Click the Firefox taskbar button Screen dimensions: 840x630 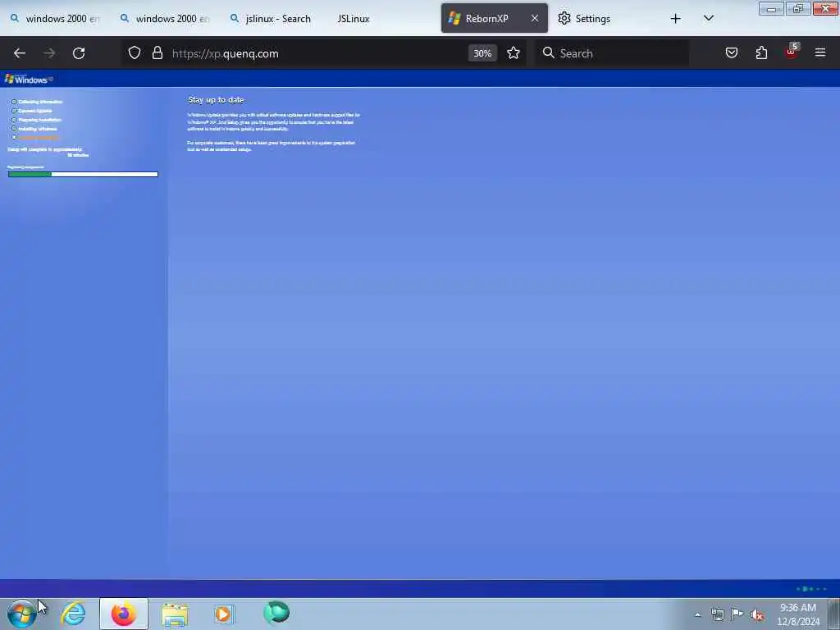click(123, 614)
